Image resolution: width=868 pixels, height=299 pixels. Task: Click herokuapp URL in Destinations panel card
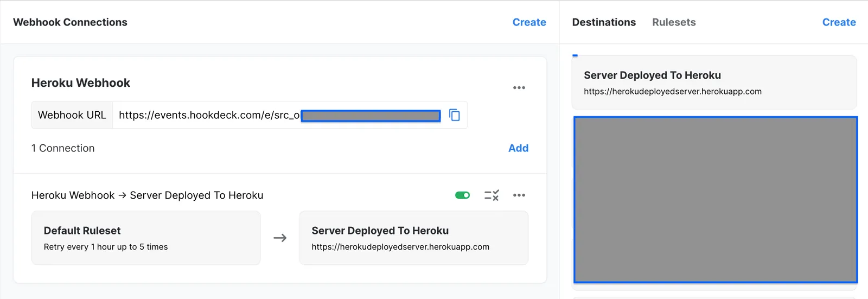pyautogui.click(x=673, y=92)
